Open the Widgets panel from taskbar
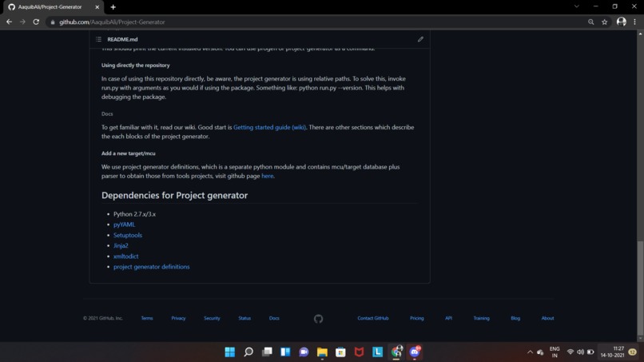The height and width of the screenshot is (362, 644). click(x=285, y=352)
